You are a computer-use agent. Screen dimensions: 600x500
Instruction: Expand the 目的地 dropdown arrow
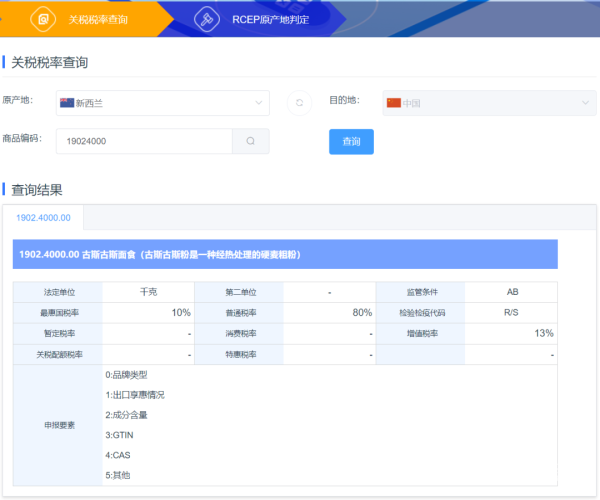pyautogui.click(x=585, y=103)
